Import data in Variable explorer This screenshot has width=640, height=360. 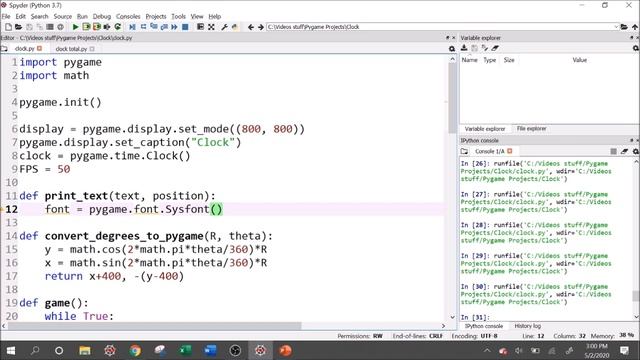[464, 48]
